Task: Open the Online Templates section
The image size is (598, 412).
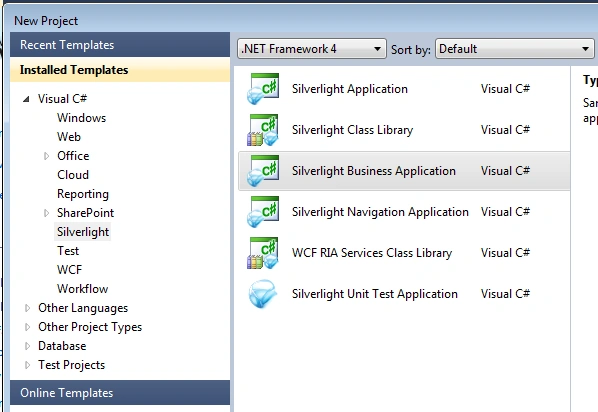Action: pyautogui.click(x=120, y=393)
